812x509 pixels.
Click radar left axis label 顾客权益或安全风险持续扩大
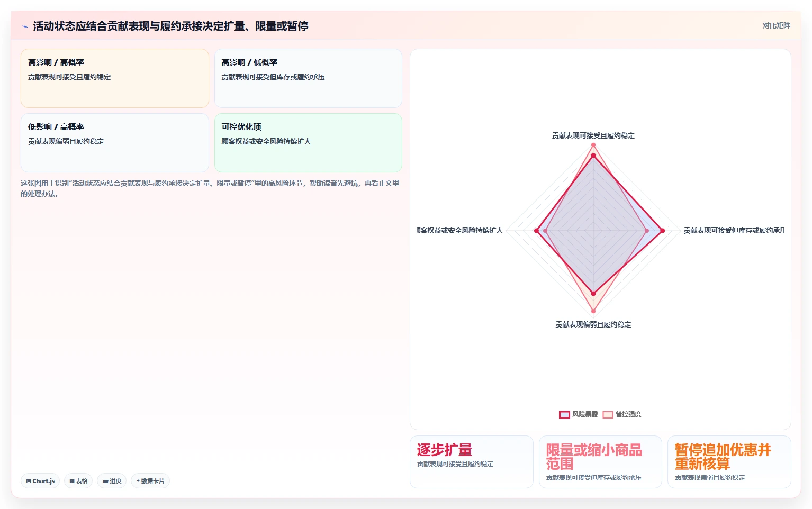(459, 230)
